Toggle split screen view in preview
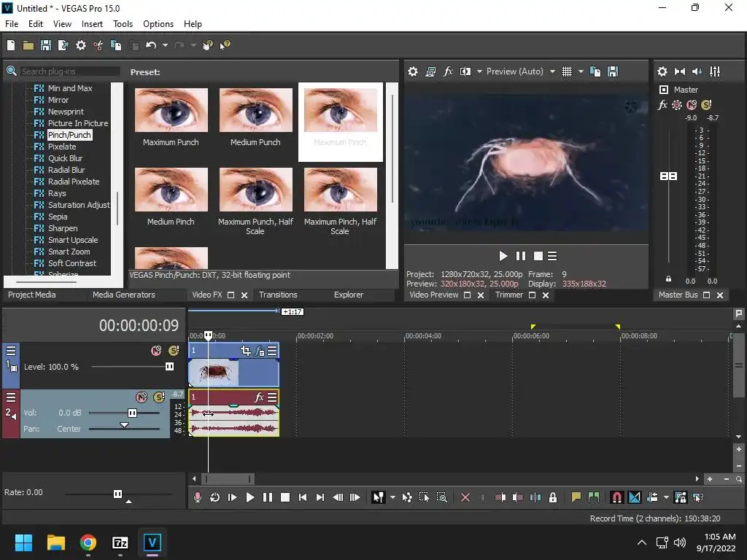This screenshot has width=747, height=560. (465, 71)
